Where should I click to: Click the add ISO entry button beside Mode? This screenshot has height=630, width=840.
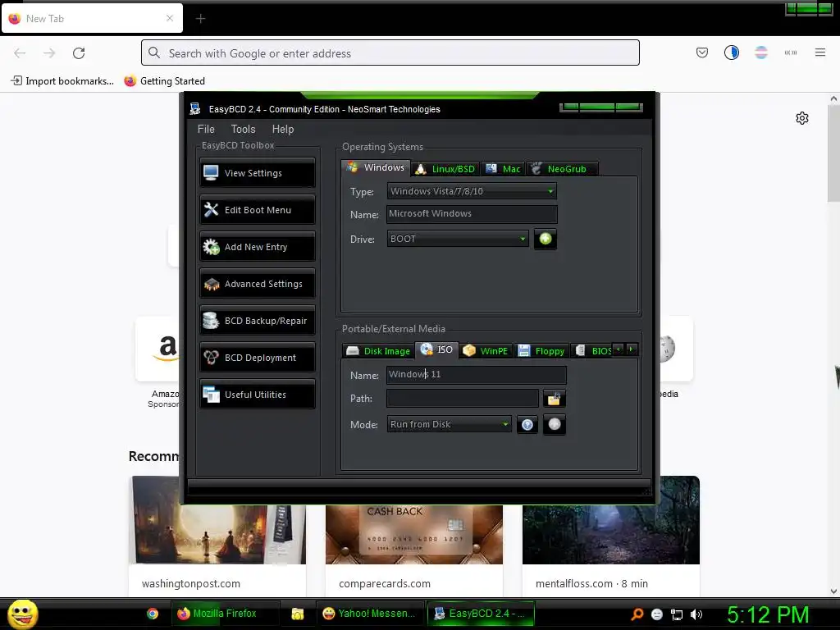[x=555, y=424]
